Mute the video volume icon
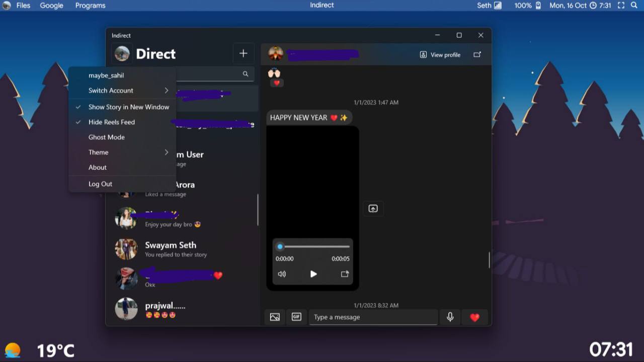Screen dimensions: 644x362 282,274
